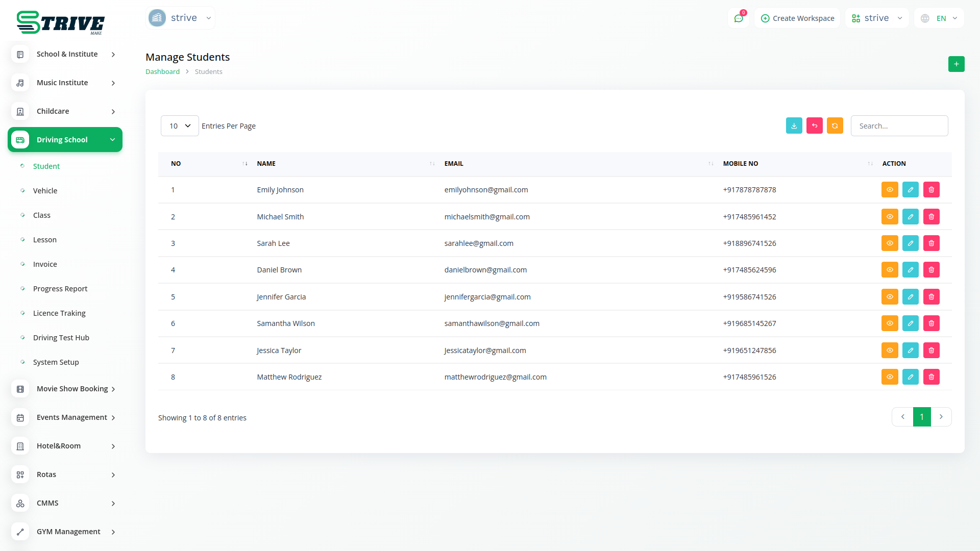The width and height of the screenshot is (980, 551).
Task: Delete Emily Johnson's record via trash icon
Action: [931, 190]
